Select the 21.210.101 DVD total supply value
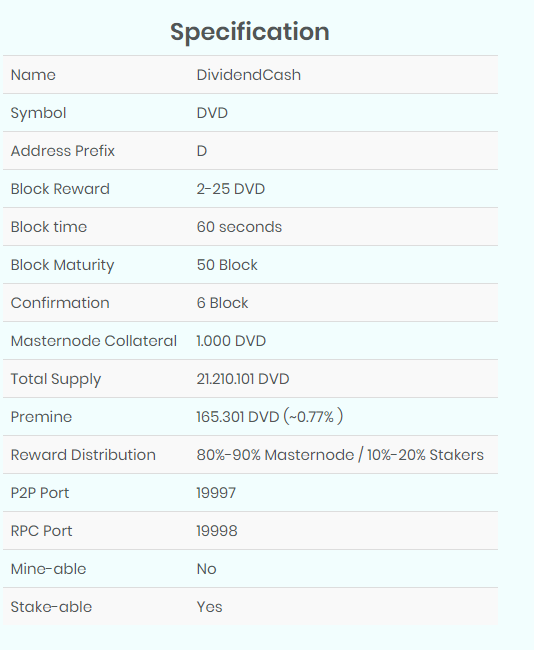Viewport: 534px width, 650px height. click(x=243, y=379)
